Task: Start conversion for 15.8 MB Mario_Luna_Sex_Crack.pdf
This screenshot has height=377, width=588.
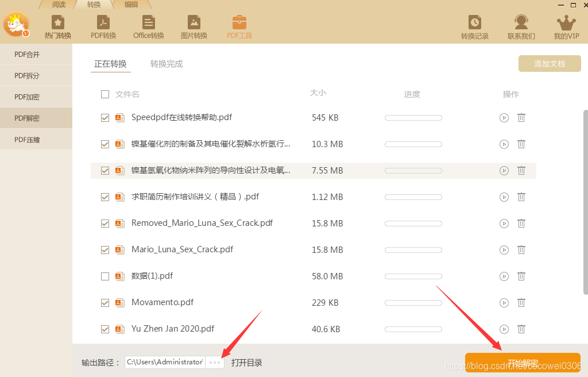Action: coord(504,250)
